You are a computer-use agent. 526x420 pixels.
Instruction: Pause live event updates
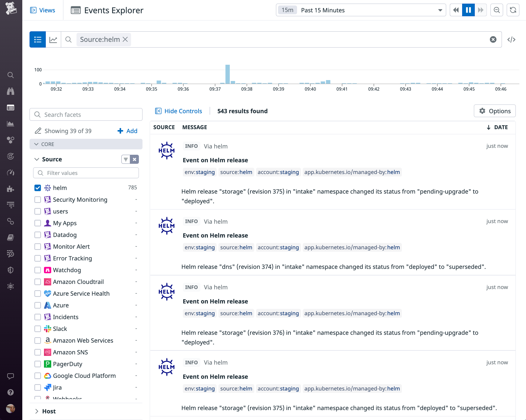tap(468, 10)
